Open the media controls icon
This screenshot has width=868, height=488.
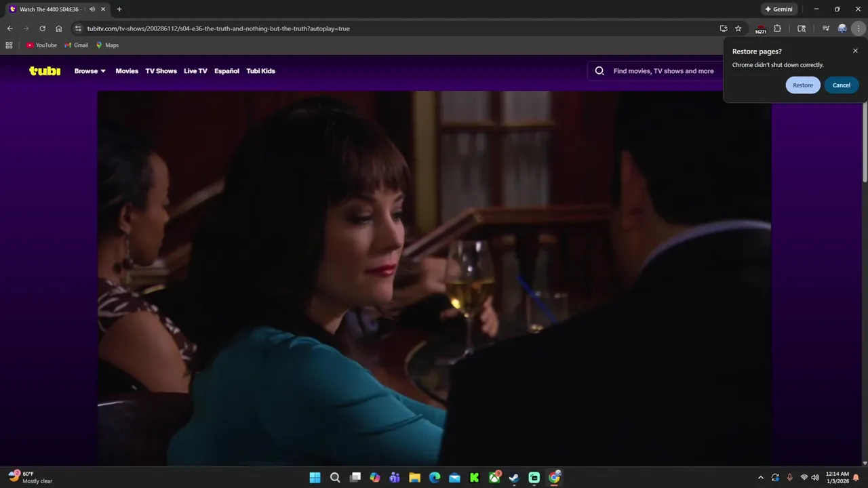(x=826, y=28)
